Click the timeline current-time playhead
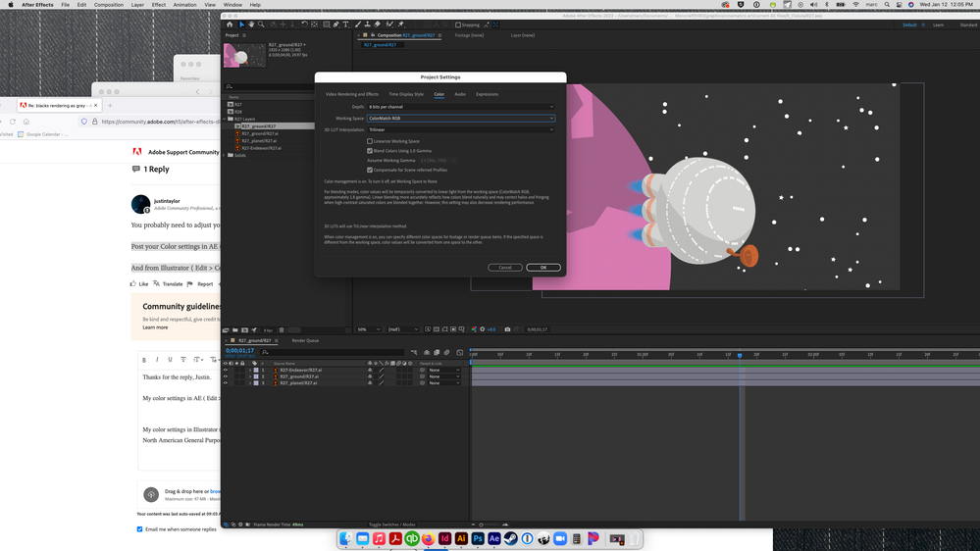This screenshot has height=551, width=980. click(x=740, y=355)
